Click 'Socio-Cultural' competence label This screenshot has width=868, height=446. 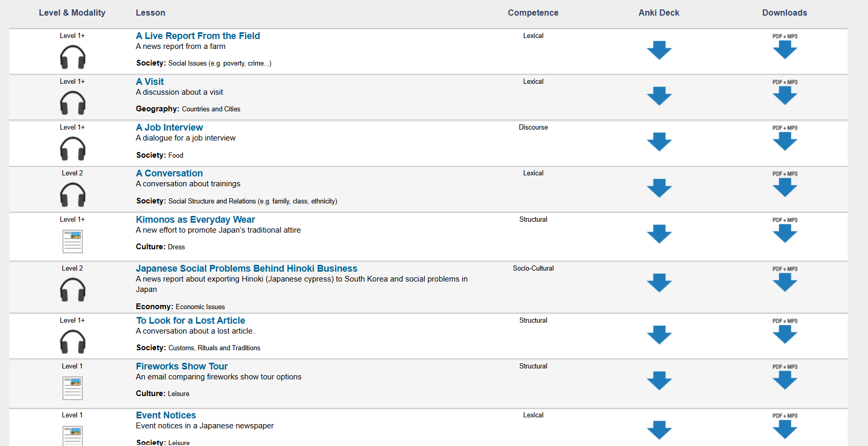coord(533,269)
